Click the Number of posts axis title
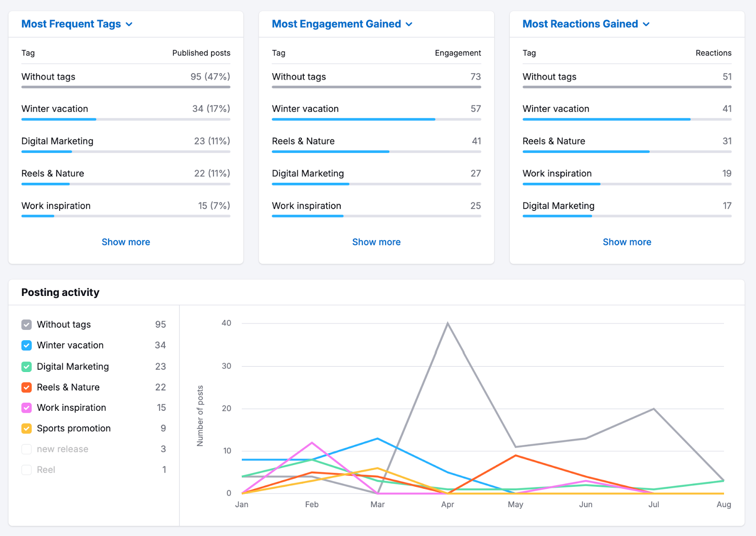The width and height of the screenshot is (756, 536). pyautogui.click(x=200, y=416)
